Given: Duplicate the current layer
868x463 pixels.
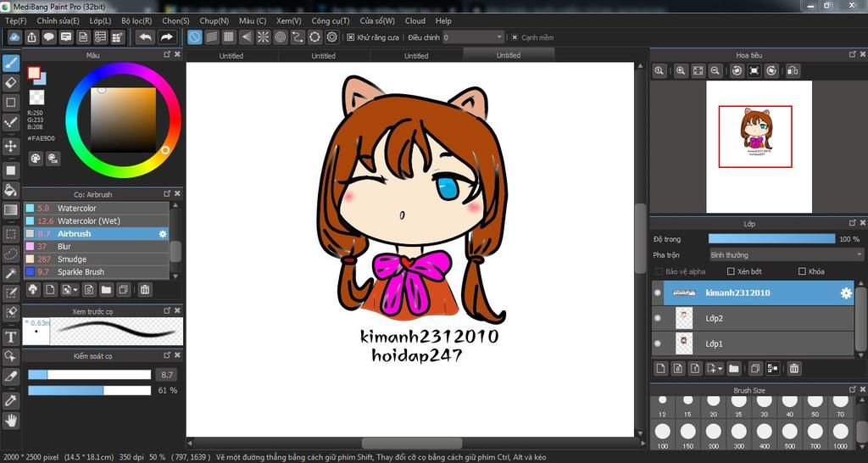Looking at the screenshot, I should click(755, 368).
